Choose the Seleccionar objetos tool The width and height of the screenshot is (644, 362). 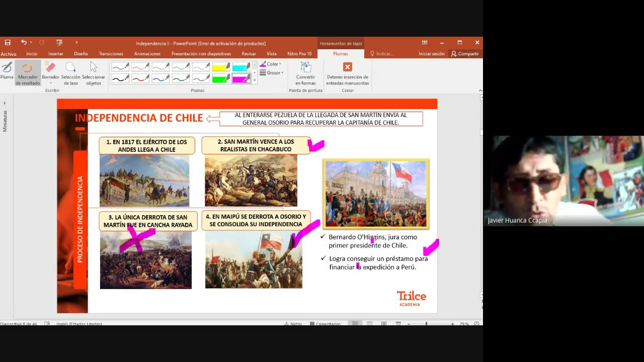point(94,73)
